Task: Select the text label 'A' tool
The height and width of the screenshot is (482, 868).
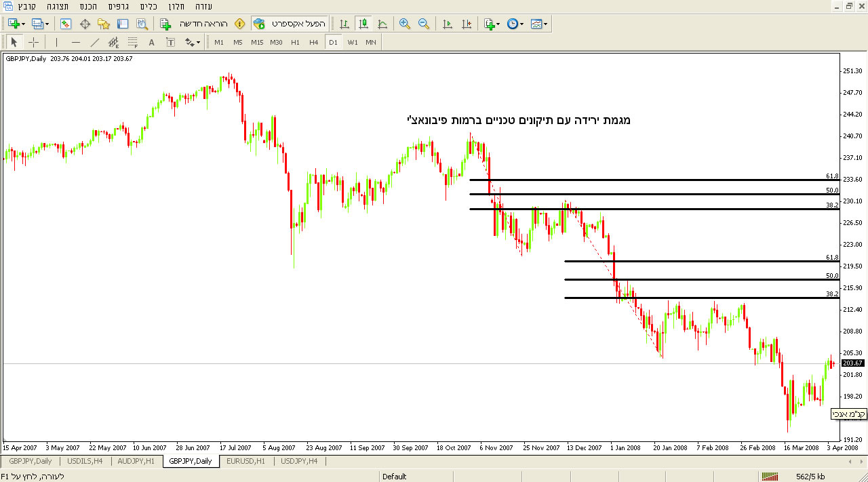Action: click(151, 42)
